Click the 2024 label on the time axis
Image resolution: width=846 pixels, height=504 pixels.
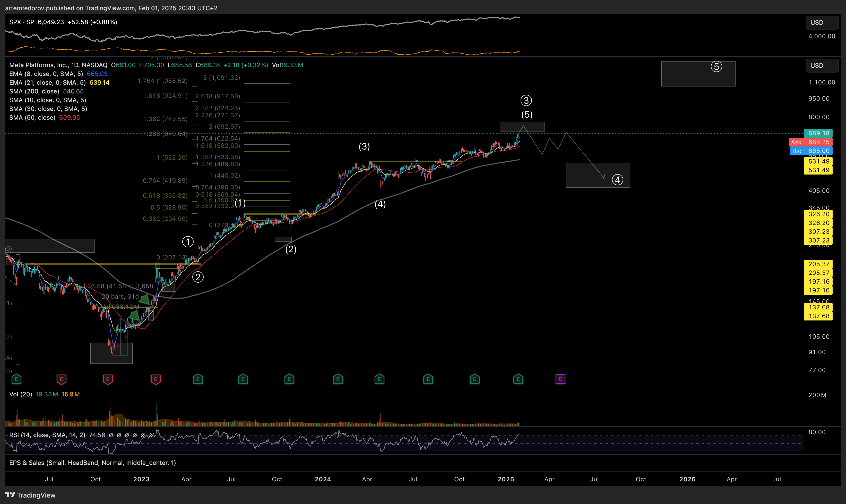323,479
